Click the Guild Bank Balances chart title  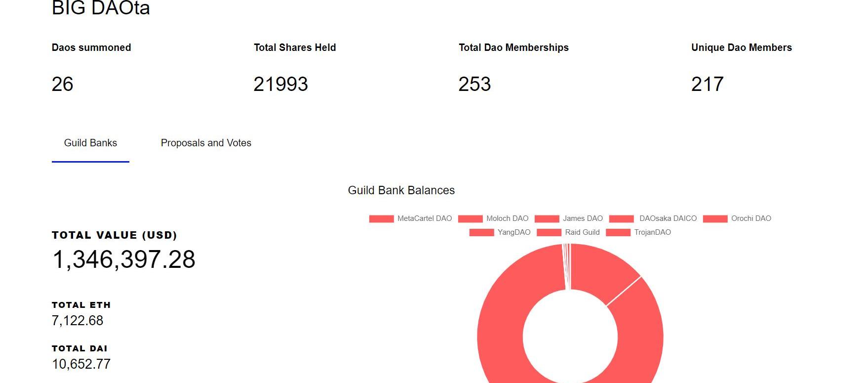click(401, 190)
